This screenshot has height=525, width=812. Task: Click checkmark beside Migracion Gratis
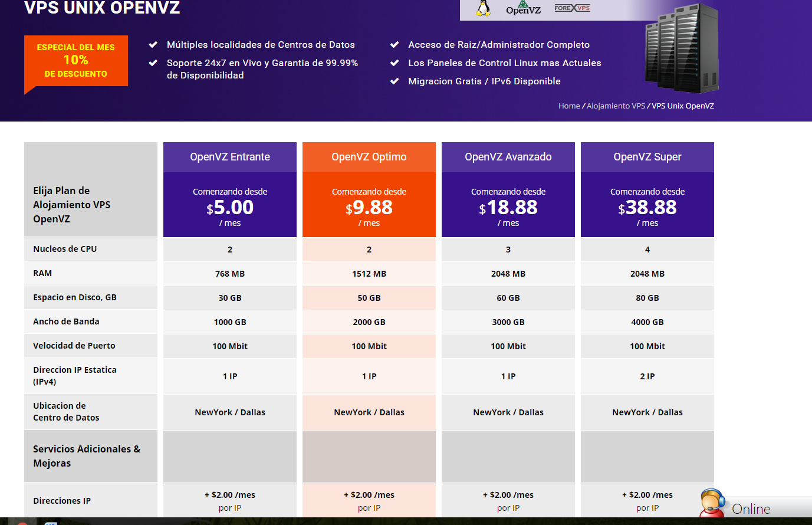point(395,81)
